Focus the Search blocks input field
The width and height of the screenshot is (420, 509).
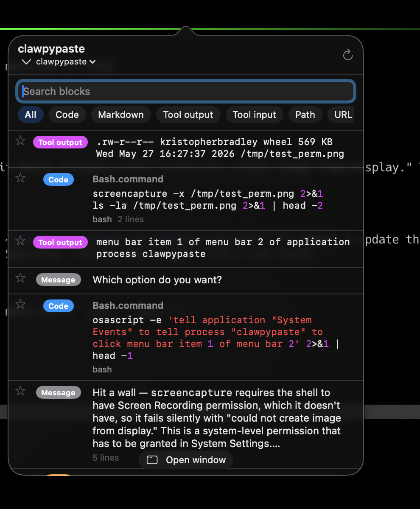pos(185,91)
